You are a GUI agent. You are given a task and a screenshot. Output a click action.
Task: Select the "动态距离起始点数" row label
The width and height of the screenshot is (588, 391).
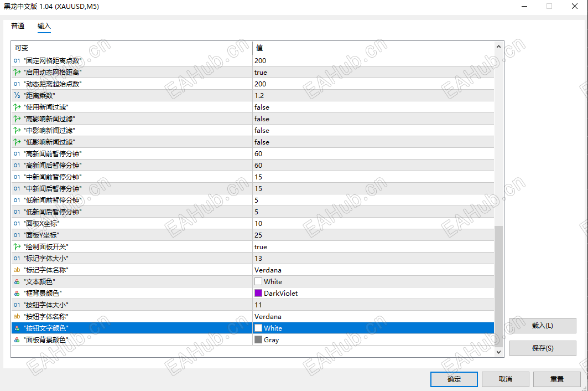click(53, 84)
